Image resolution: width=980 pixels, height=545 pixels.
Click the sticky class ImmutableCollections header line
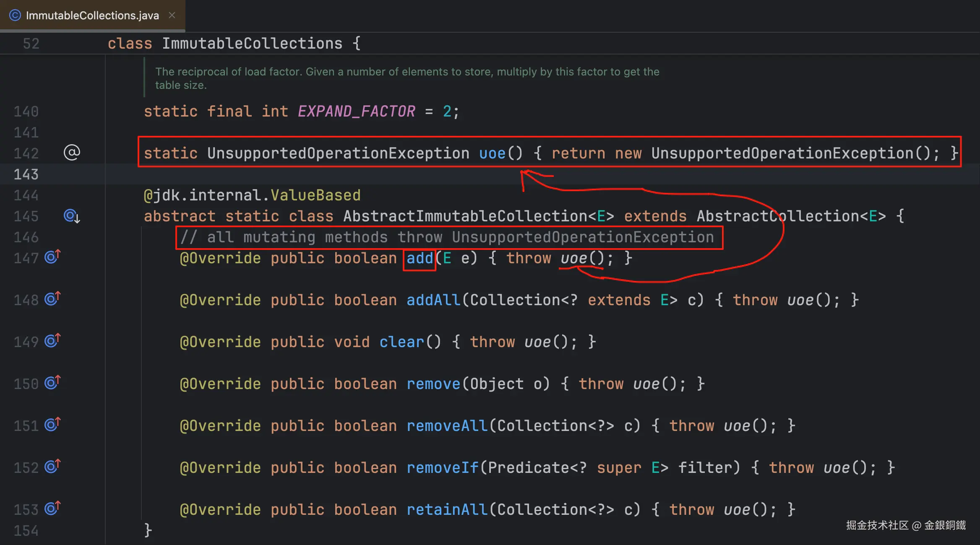tap(252, 44)
